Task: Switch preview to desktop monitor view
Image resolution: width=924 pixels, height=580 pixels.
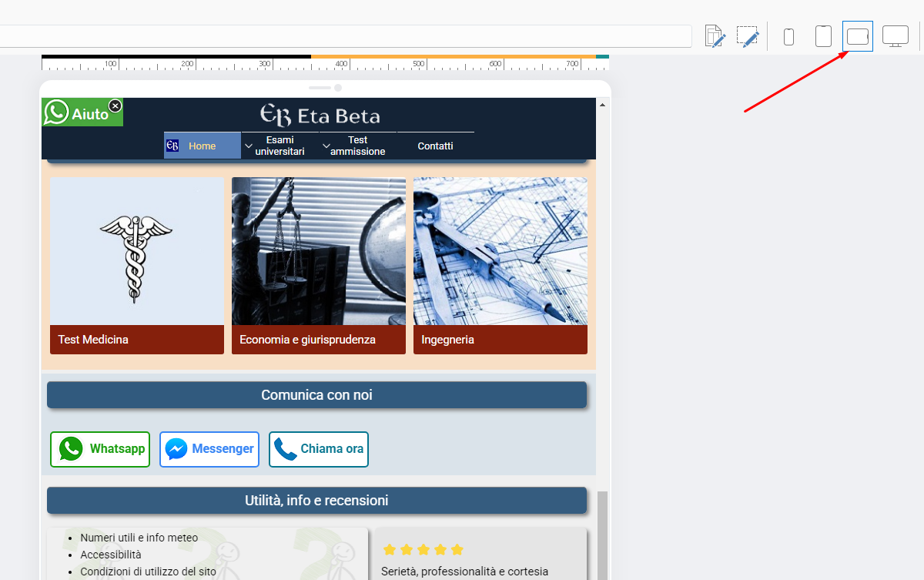Action: (x=895, y=36)
